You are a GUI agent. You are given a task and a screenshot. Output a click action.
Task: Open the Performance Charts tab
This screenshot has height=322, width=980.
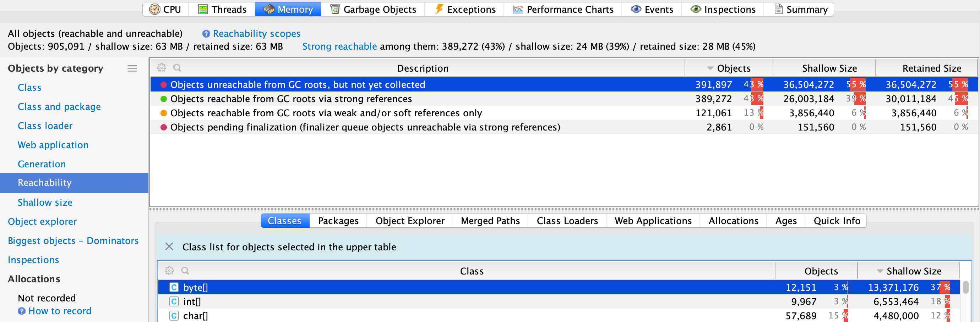click(563, 10)
